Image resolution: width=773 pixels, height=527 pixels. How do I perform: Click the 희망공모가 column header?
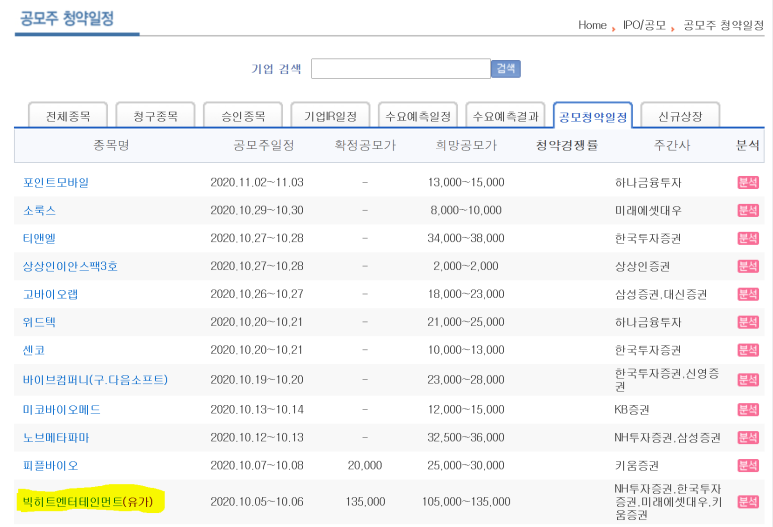click(466, 145)
